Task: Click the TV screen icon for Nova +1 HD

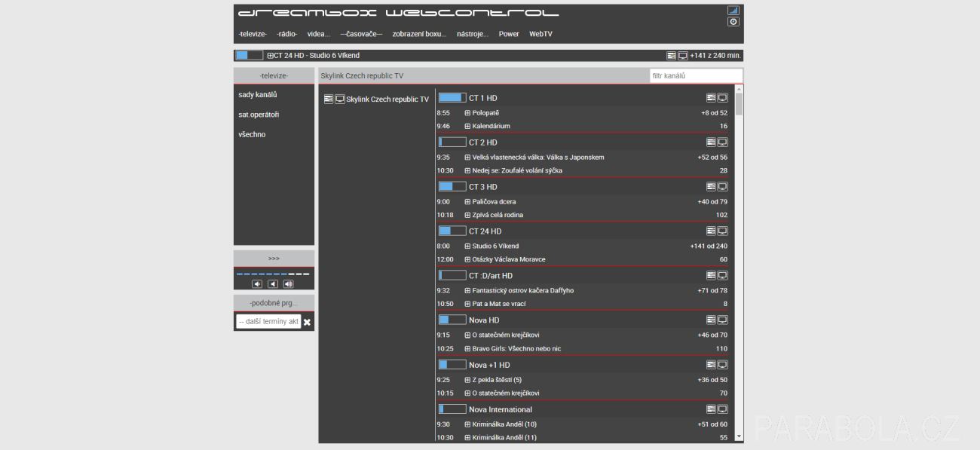Action: [x=722, y=365]
